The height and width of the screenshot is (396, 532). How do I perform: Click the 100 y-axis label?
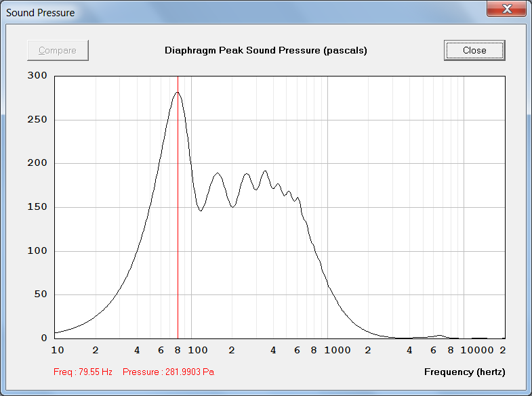(37, 250)
